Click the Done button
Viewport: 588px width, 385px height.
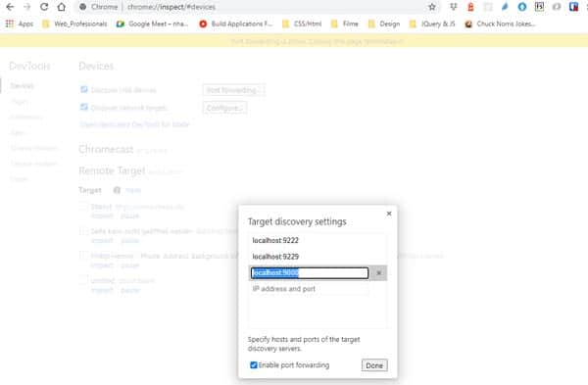click(x=374, y=365)
